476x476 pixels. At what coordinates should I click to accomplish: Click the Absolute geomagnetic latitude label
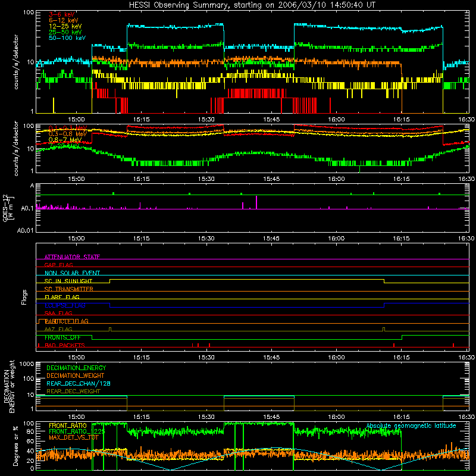click(x=411, y=425)
